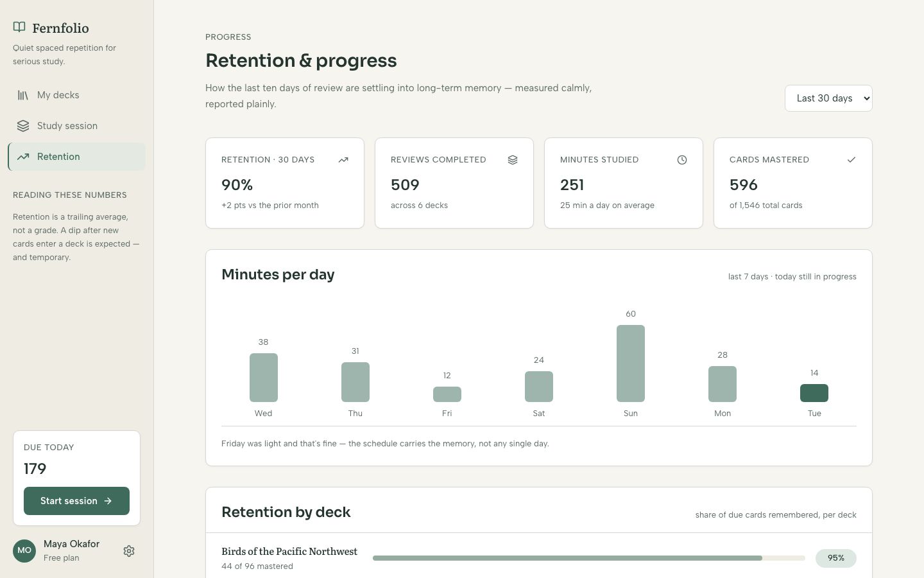Open the Birds of the Pacific Northwest deck
The image size is (924, 578).
click(289, 552)
